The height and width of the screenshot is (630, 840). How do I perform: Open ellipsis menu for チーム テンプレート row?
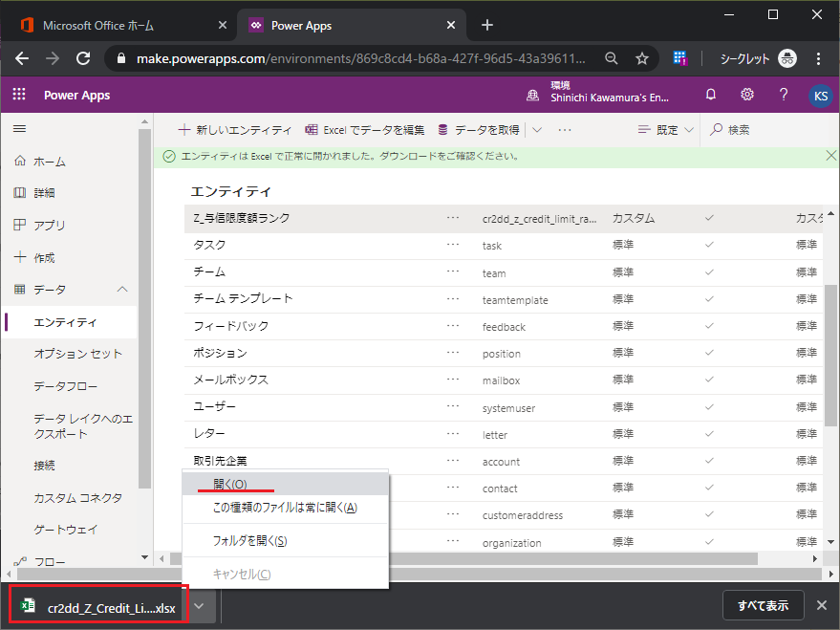(453, 299)
